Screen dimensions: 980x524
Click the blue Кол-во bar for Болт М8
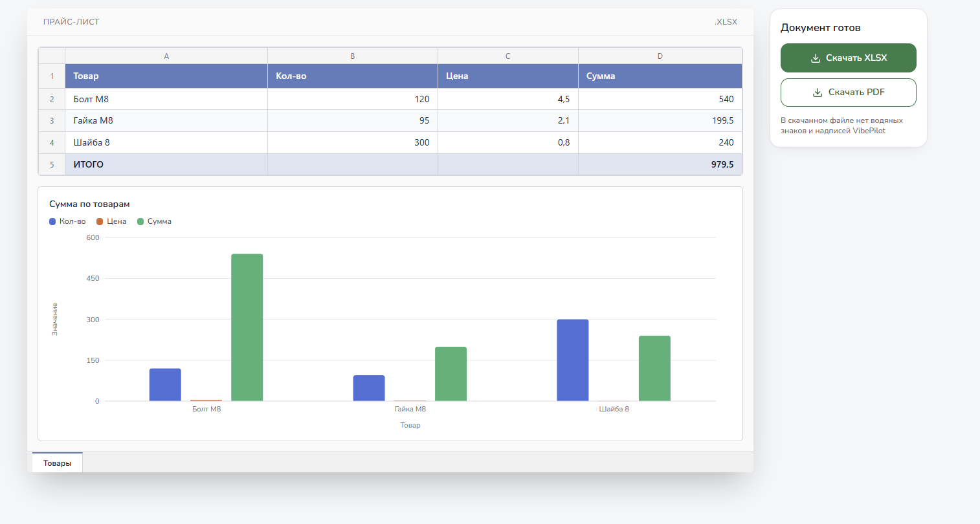point(165,385)
